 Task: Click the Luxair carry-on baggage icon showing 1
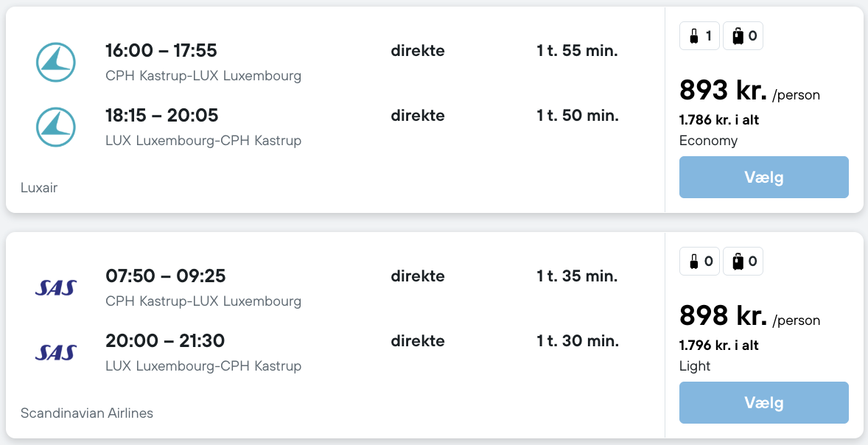[x=699, y=35]
